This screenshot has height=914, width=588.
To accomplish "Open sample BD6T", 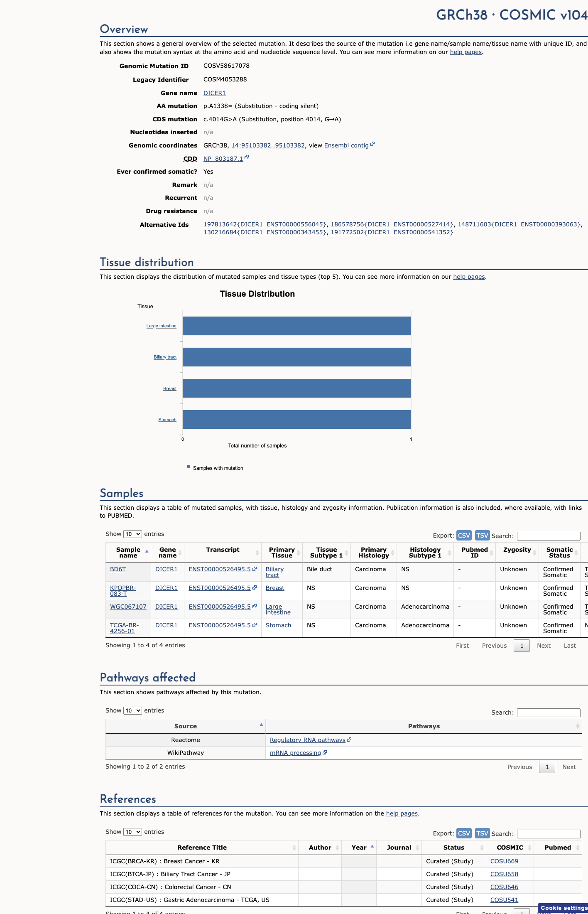I will [x=118, y=569].
